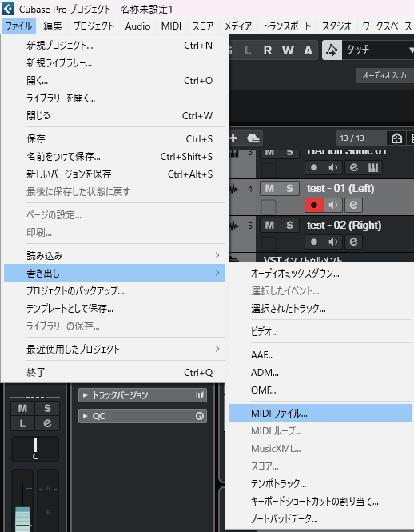
Task: Click the Cubase logo icon in title bar
Action: 8,9
